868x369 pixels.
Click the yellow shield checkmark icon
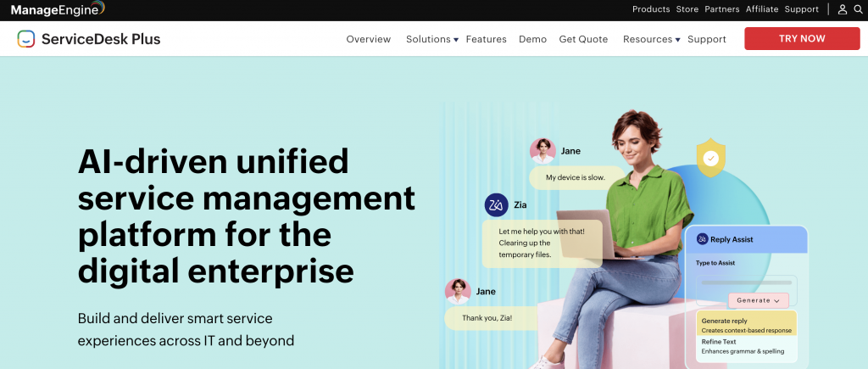tap(711, 158)
